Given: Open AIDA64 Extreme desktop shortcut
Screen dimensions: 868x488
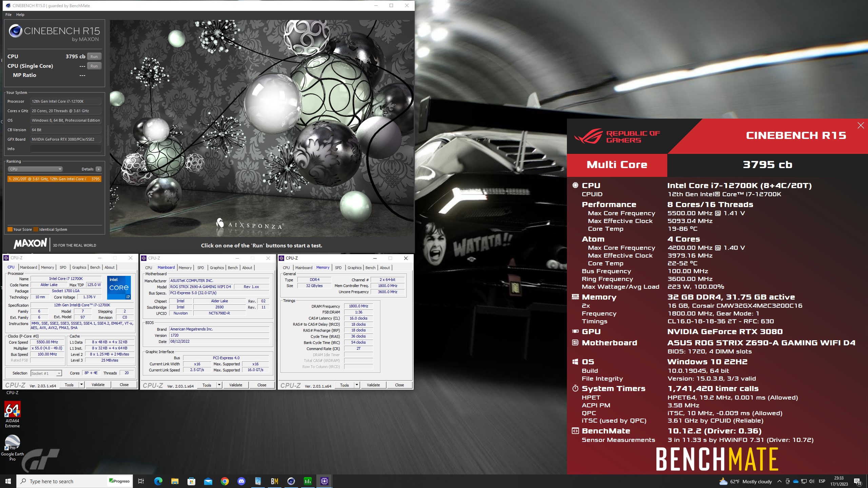Looking at the screenshot, I should tap(13, 414).
